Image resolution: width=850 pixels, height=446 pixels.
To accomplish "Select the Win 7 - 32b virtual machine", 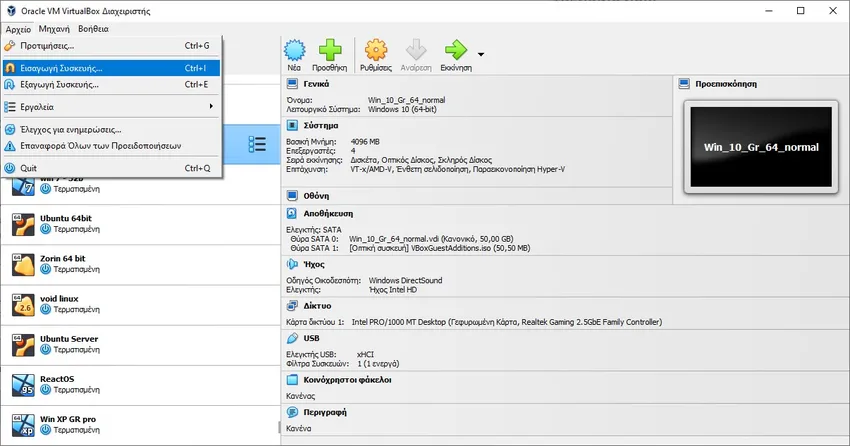I will click(x=141, y=185).
